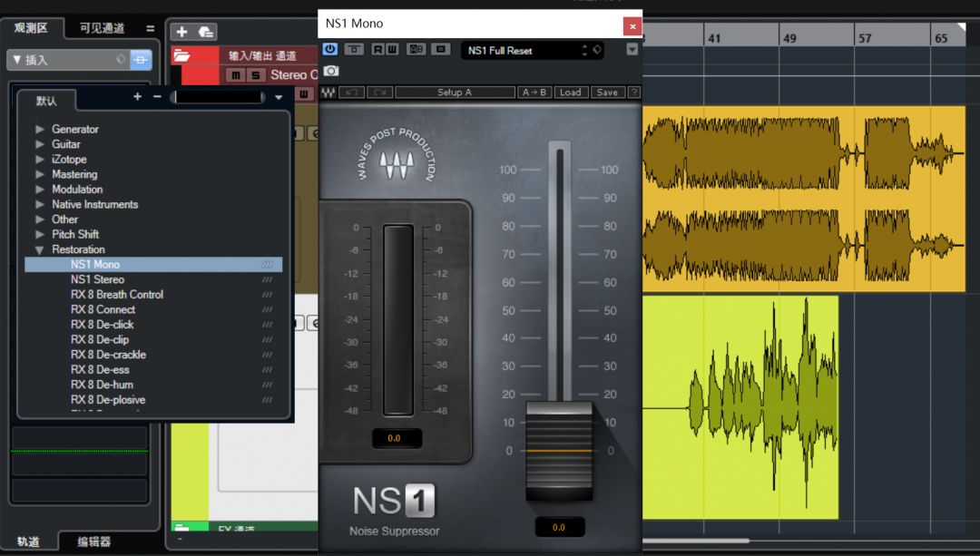This screenshot has height=556, width=980.
Task: Enable Read automation R in plugin header
Action: coord(377,49)
